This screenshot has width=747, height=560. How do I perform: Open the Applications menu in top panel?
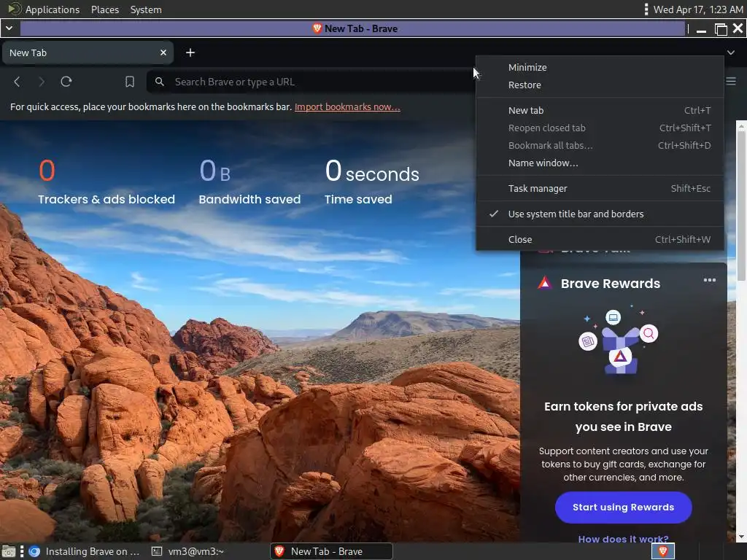[x=53, y=9]
